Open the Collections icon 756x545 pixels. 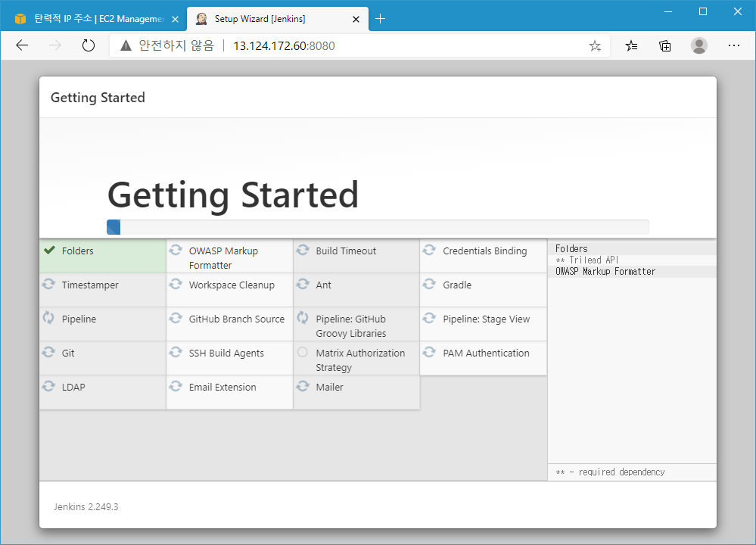(x=665, y=46)
